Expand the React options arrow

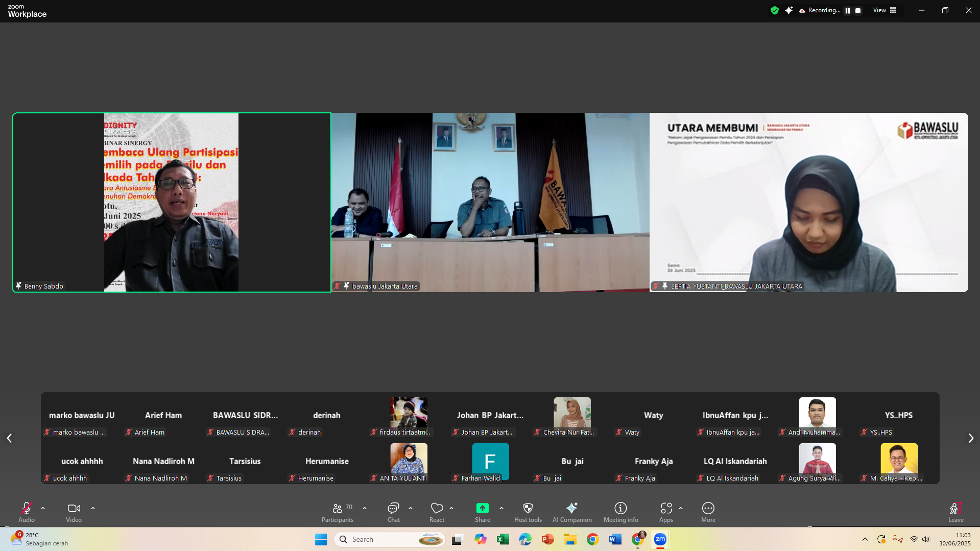[x=451, y=509]
